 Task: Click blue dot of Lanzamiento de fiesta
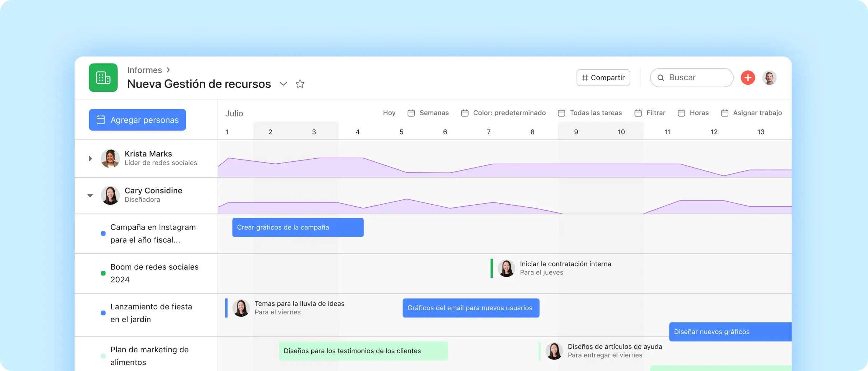(x=103, y=313)
